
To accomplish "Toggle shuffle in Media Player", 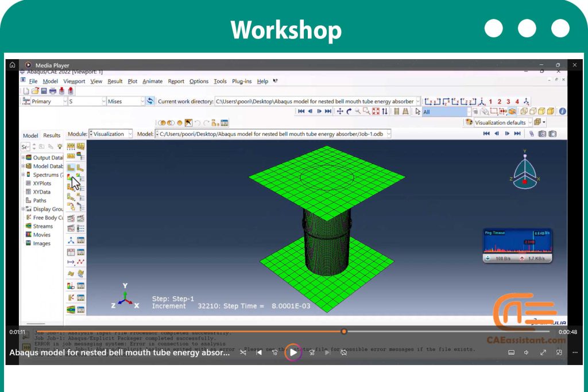I will pos(243,352).
